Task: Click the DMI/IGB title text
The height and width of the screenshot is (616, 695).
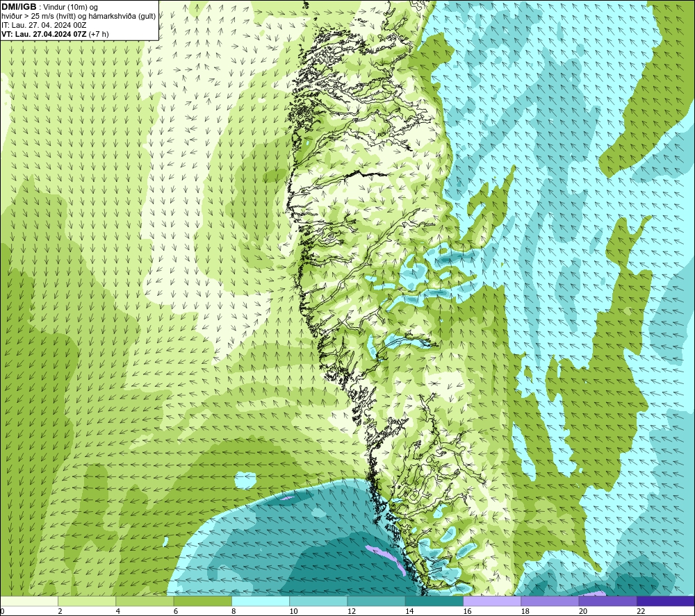Action: (x=19, y=7)
